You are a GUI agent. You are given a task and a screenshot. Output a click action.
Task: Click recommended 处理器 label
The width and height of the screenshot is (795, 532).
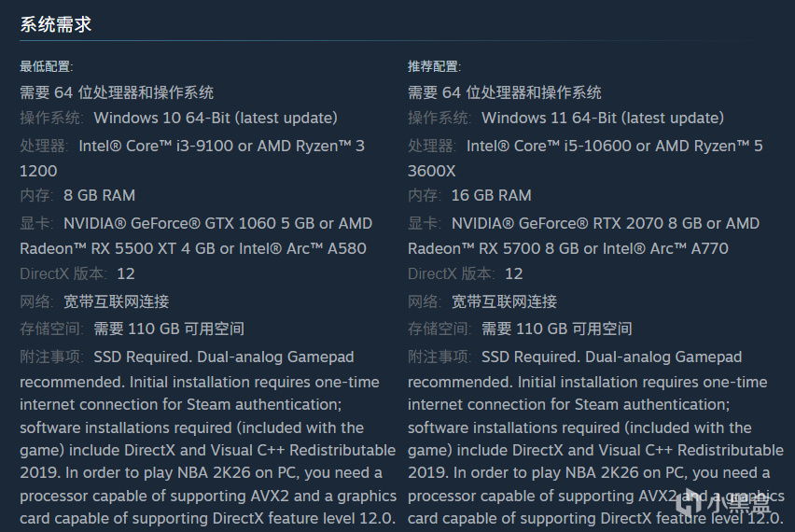tap(432, 146)
